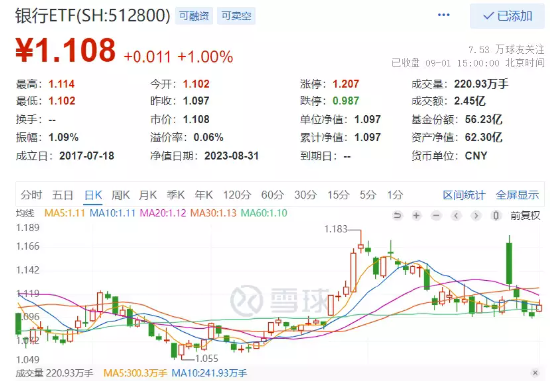Screen dimensions: 550x382
Task: Click the volume MA10:241.93万手 label
Action: point(209,373)
